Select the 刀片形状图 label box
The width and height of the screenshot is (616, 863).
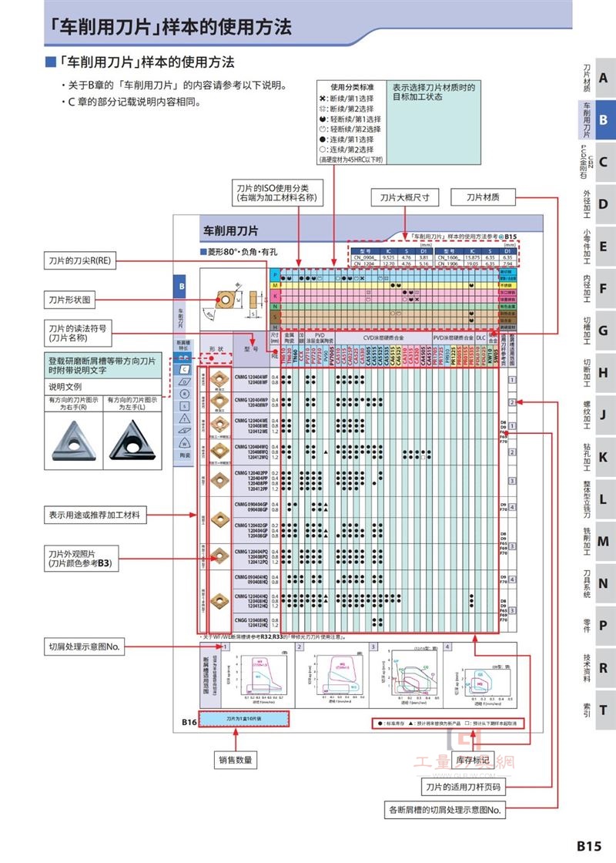point(69,300)
